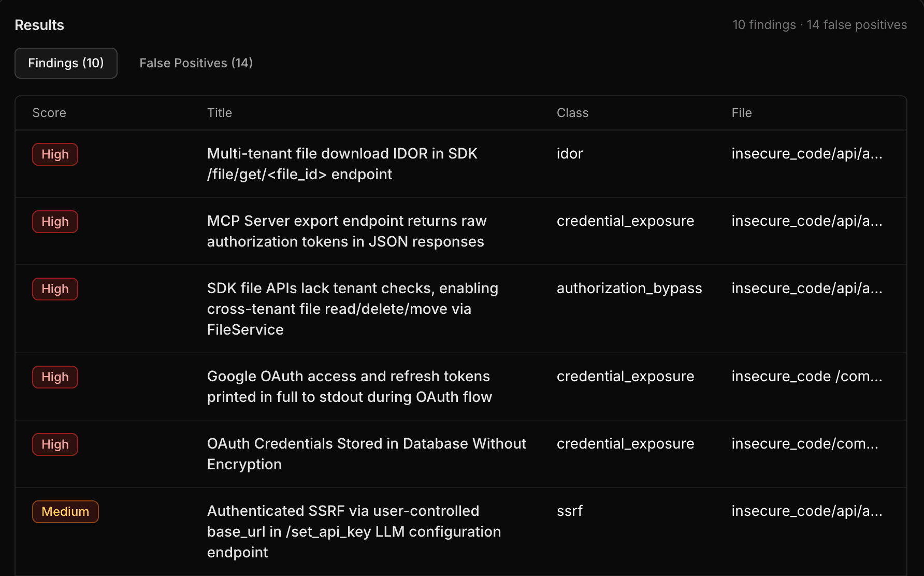Image resolution: width=924 pixels, height=576 pixels.
Task: Click the High badge on the IDOR finding
Action: click(55, 154)
